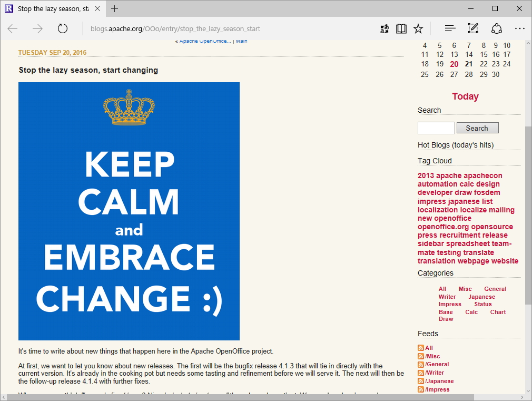
Task: Click the 'webpage' tag in Tag Cloud
Action: 474,261
